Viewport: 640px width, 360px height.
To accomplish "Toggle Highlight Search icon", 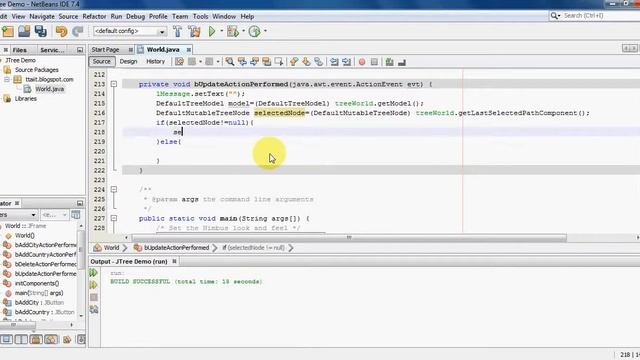I will (267, 62).
